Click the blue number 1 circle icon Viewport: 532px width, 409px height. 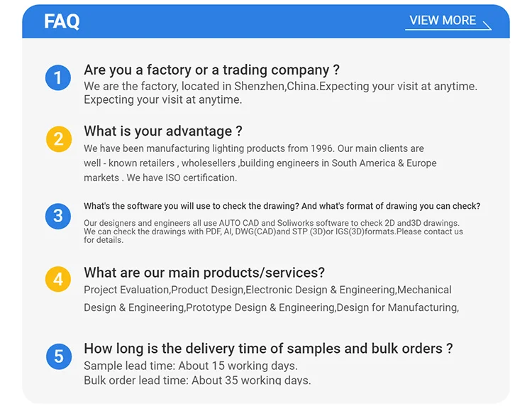pyautogui.click(x=58, y=77)
